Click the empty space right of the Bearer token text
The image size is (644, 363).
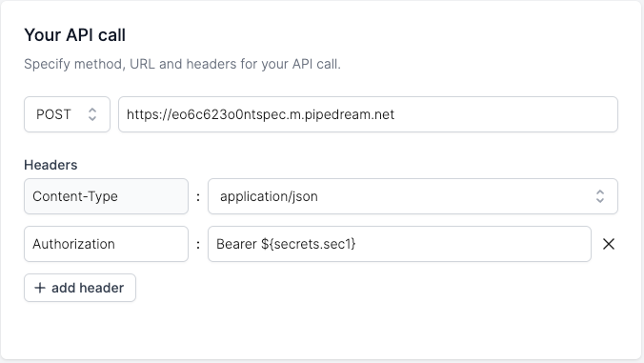point(473,244)
